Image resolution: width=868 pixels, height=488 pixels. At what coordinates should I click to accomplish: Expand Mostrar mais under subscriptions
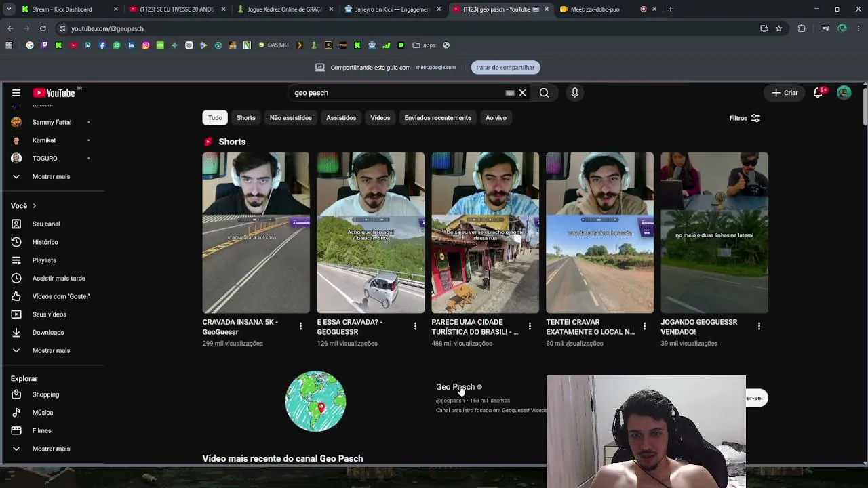(x=52, y=176)
